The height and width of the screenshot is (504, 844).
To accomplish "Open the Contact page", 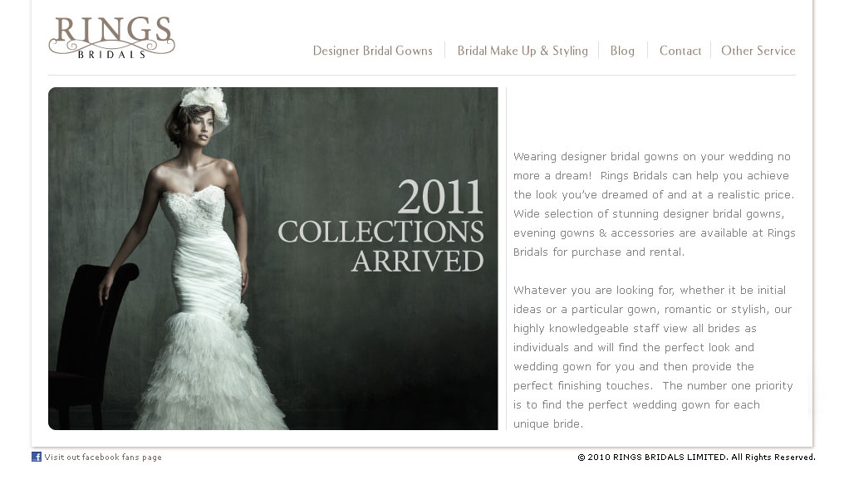I will [680, 51].
